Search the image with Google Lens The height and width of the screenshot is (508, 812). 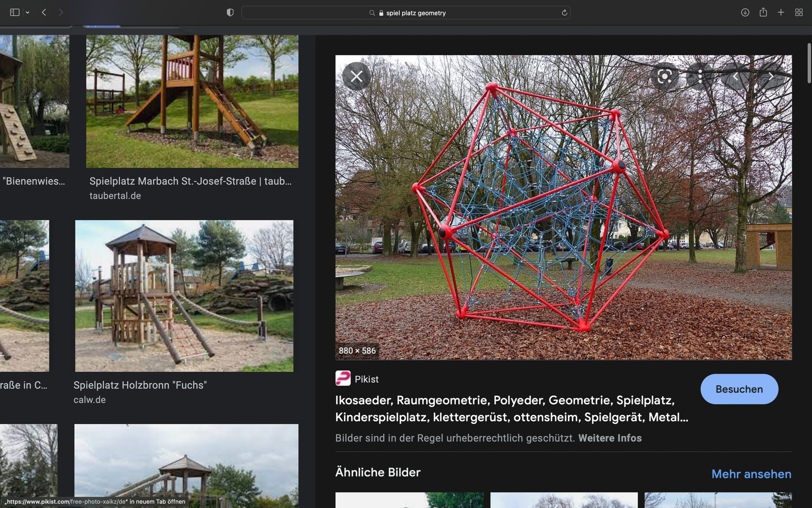664,76
